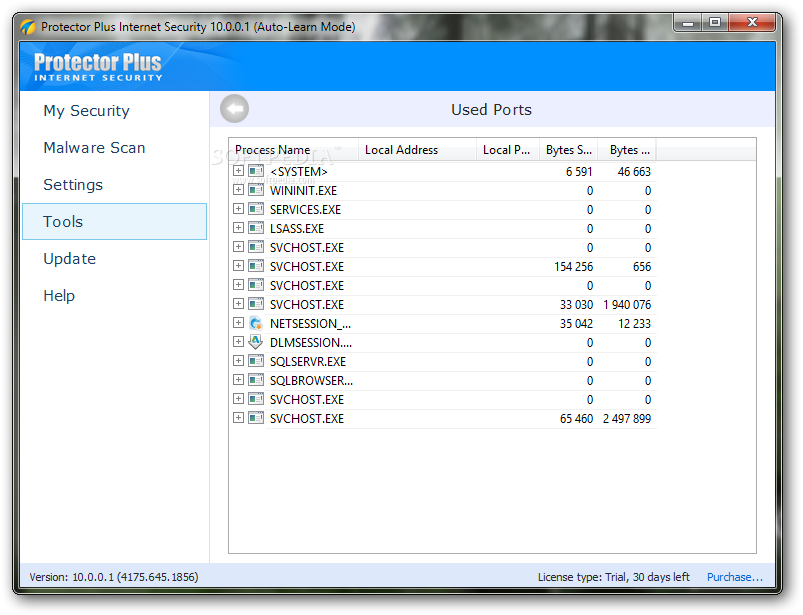Expand the DLMSESSION row
Screen dimensions: 803x615
238,342
